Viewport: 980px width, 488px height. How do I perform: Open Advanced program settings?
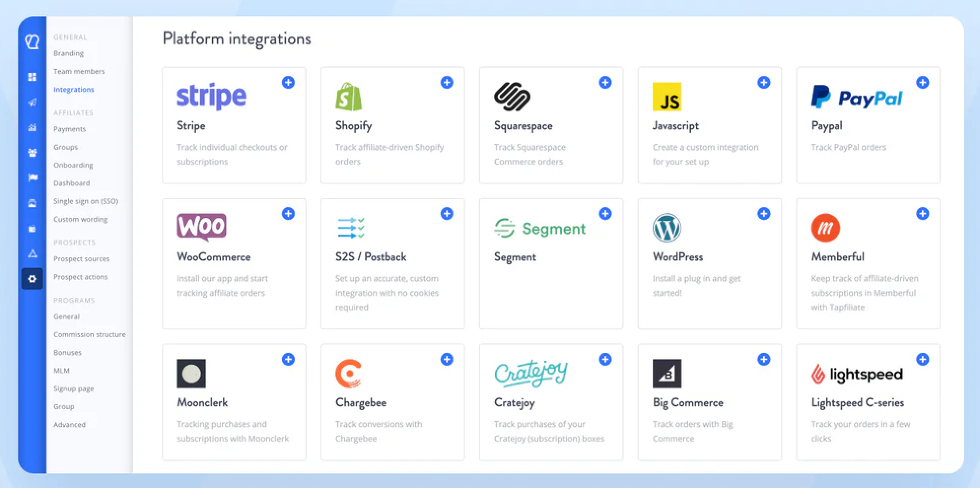(x=70, y=424)
